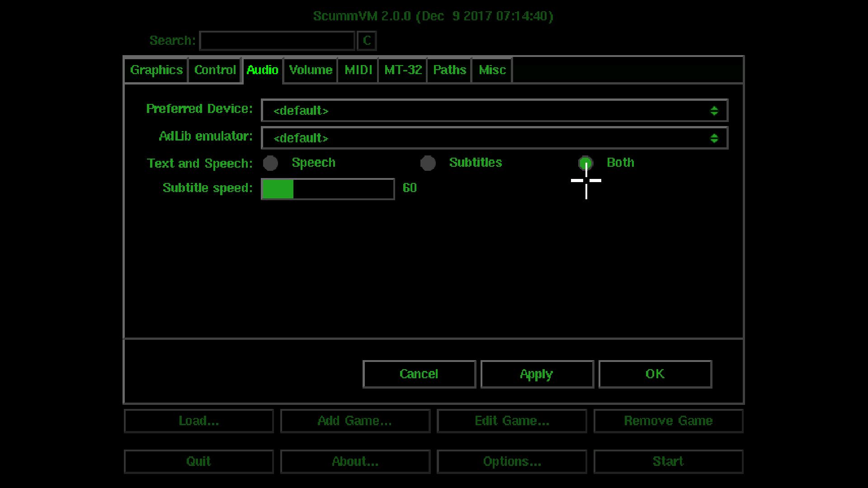This screenshot has height=488, width=868.
Task: Click the Add Game... button
Action: click(355, 421)
